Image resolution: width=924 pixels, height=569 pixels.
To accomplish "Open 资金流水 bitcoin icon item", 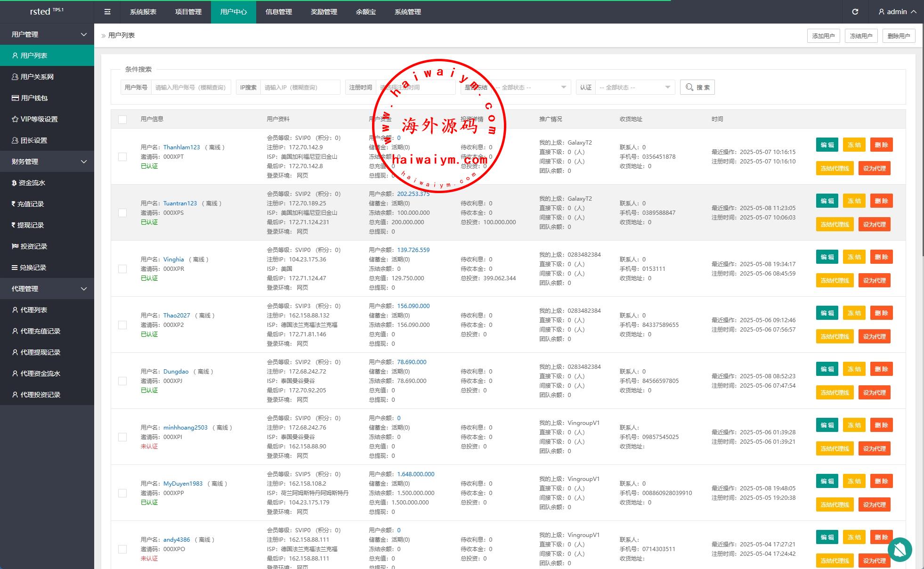I will [x=32, y=183].
